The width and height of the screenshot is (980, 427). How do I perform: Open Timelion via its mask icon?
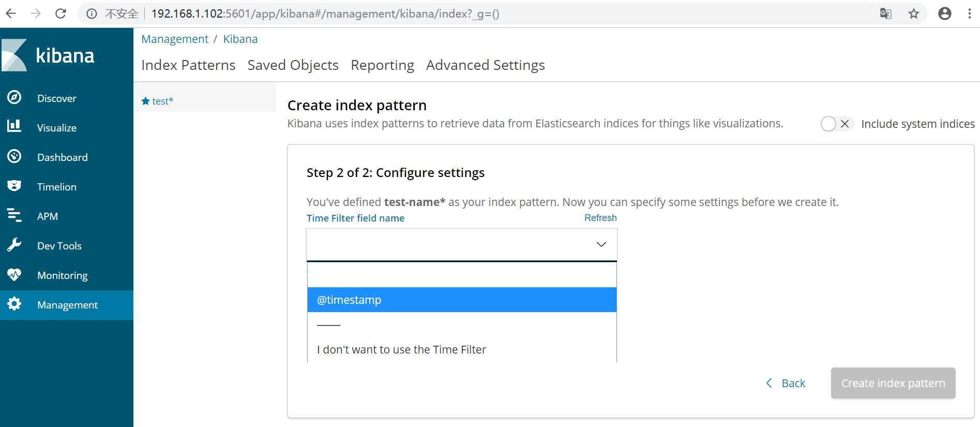tap(14, 186)
